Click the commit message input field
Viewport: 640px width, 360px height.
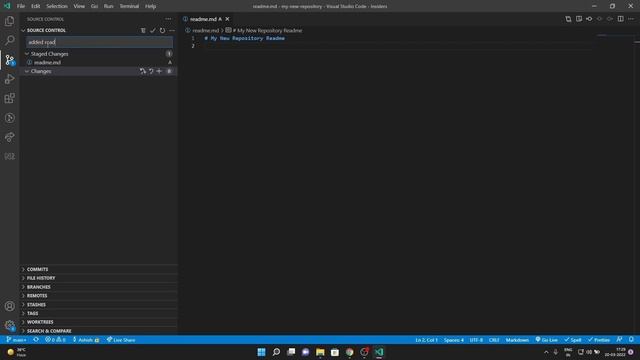99,42
